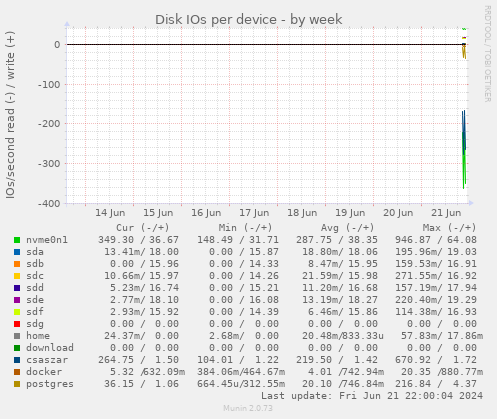
Task: Click the csaszar navy legend swatch
Action: click(x=17, y=360)
